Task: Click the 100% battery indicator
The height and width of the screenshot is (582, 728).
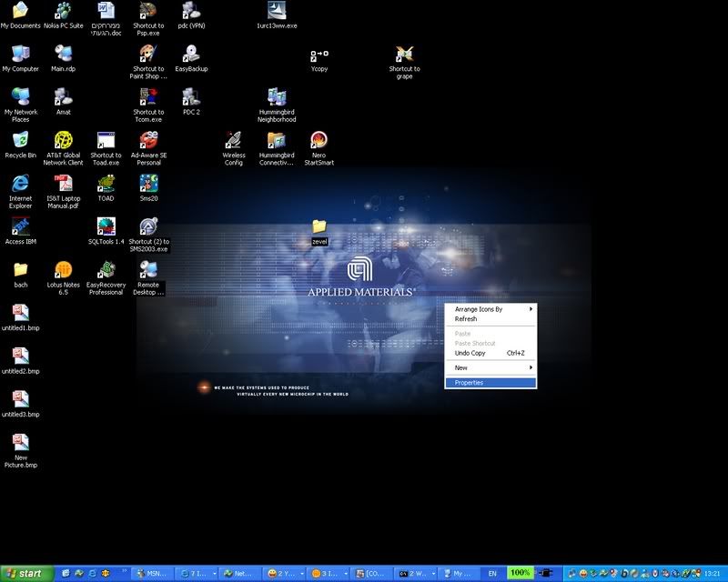Action: click(520, 573)
